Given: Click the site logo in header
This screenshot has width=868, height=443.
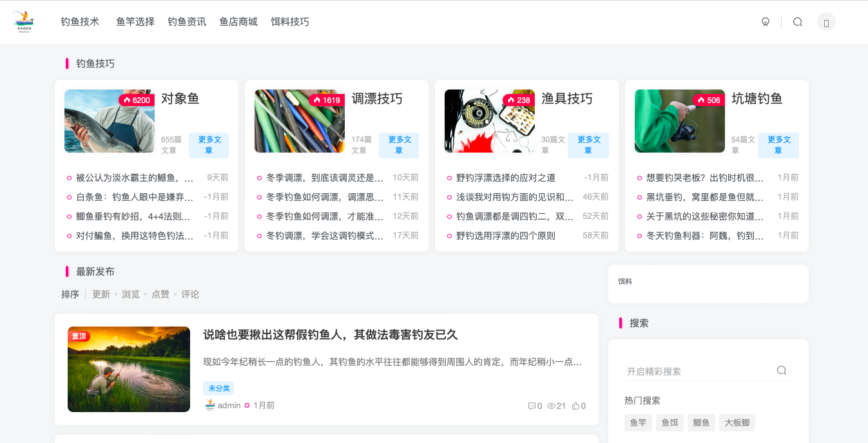Looking at the screenshot, I should [23, 22].
